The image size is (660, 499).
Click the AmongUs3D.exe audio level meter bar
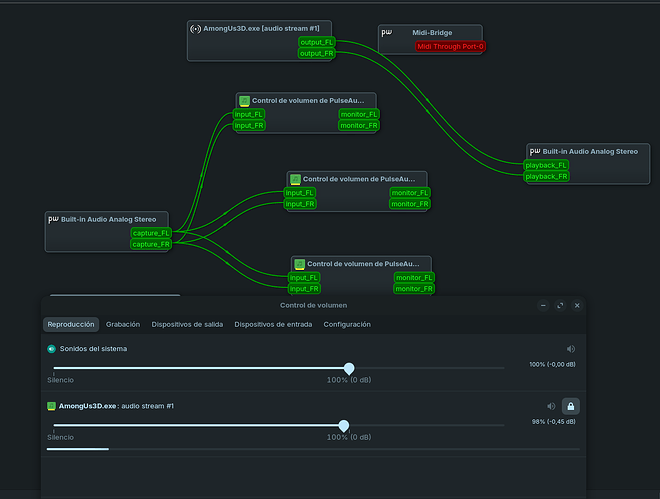[x=313, y=449]
